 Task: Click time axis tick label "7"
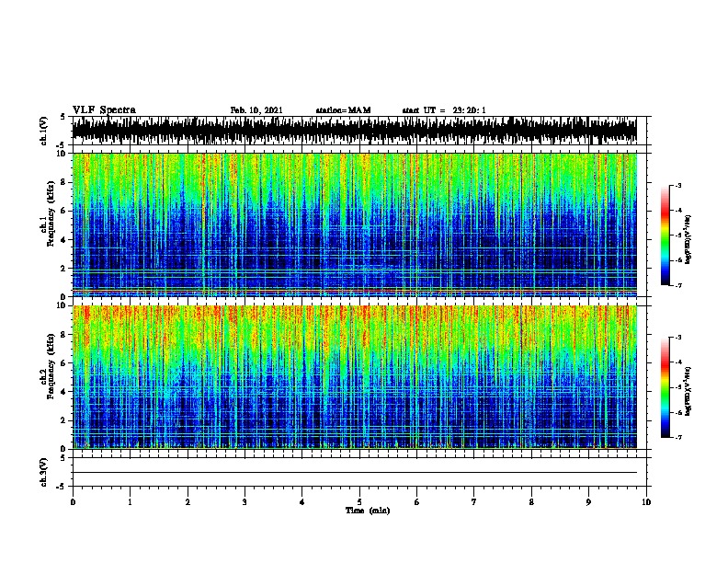[474, 502]
